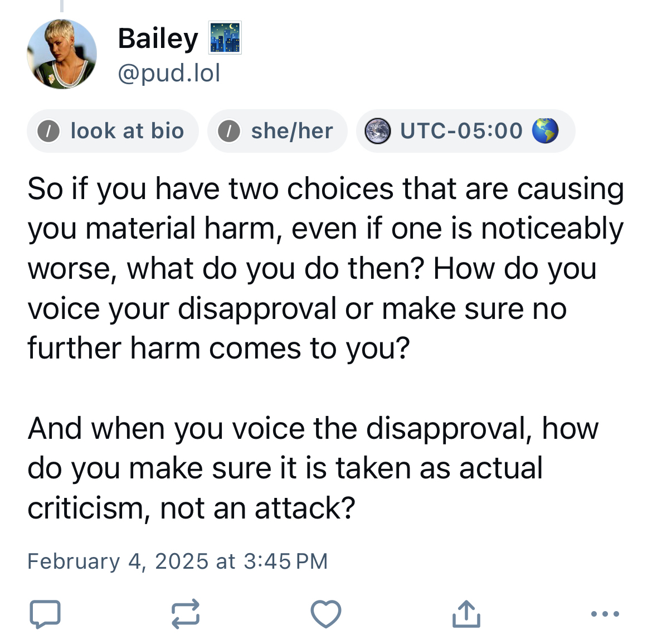
Task: Click the thread connector line above the avatar
Action: (62, 6)
